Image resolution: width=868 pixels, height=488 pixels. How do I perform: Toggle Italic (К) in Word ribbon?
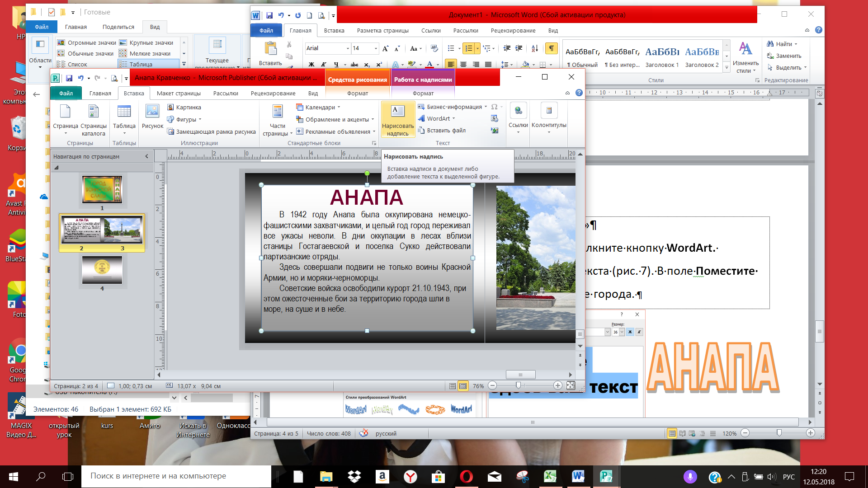coord(324,65)
